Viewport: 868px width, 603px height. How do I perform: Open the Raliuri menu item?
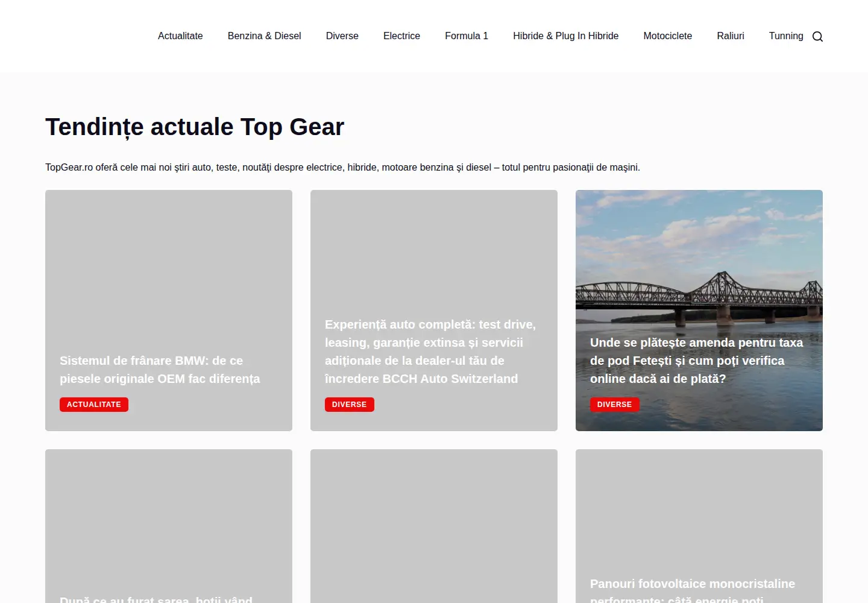pos(731,36)
